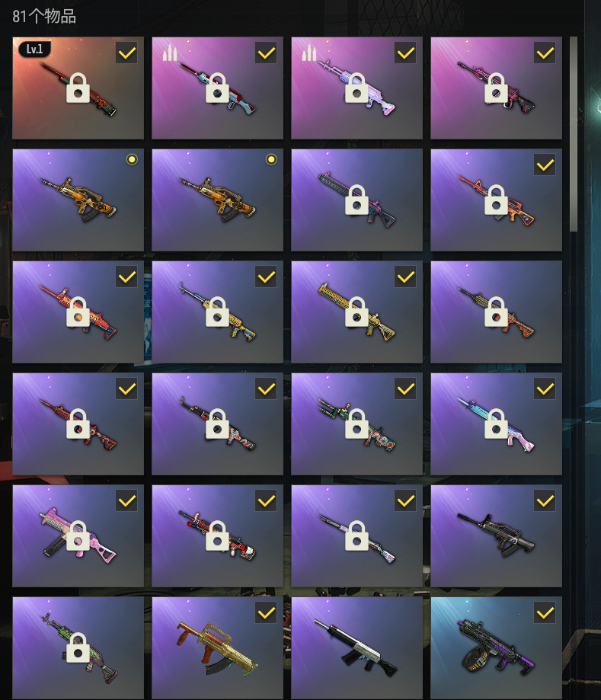
Task: Select the locked grey-pink rifle tile
Action: pos(356,200)
